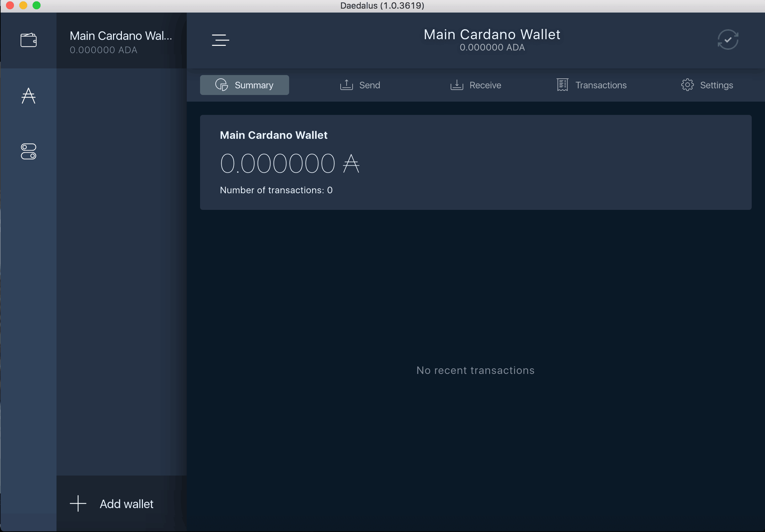This screenshot has width=765, height=532.
Task: Click the toggles/settings icon in sidebar
Action: 29,152
